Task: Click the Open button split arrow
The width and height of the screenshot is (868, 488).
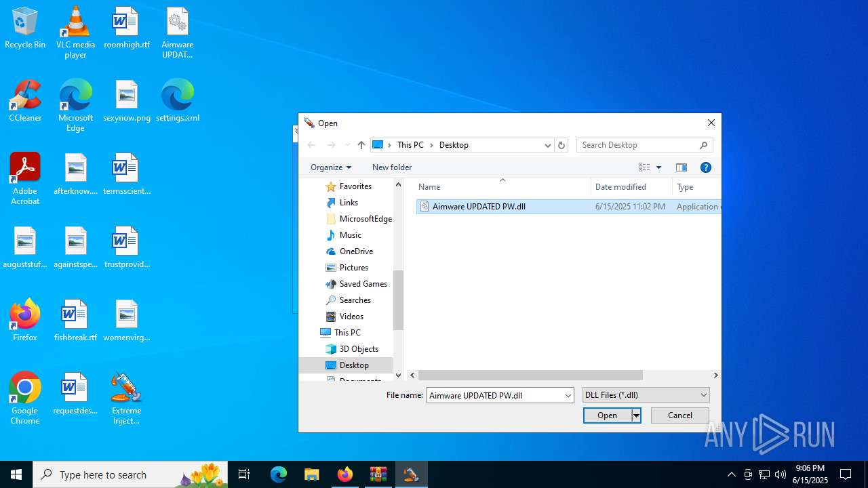Action: (x=636, y=415)
